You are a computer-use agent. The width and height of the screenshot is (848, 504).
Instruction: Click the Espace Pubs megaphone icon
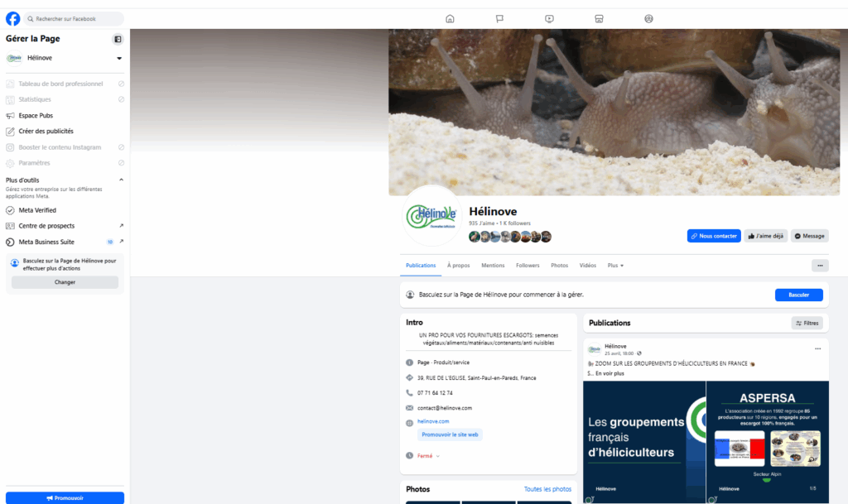point(10,116)
